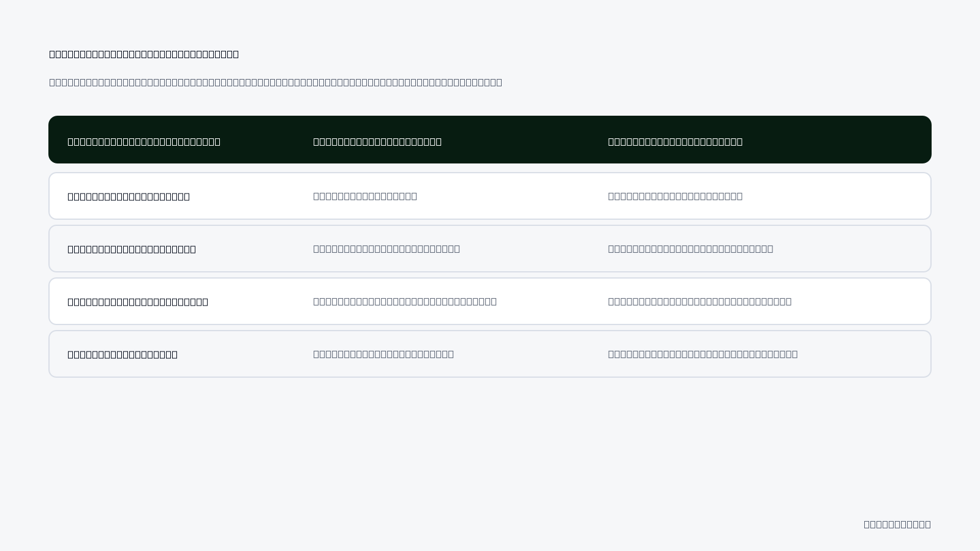Click the last cell of first table row
This screenshot has height=551, width=980.
(675, 196)
